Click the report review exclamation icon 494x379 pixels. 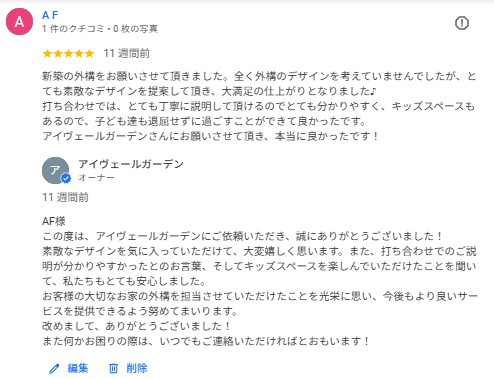[x=462, y=23]
